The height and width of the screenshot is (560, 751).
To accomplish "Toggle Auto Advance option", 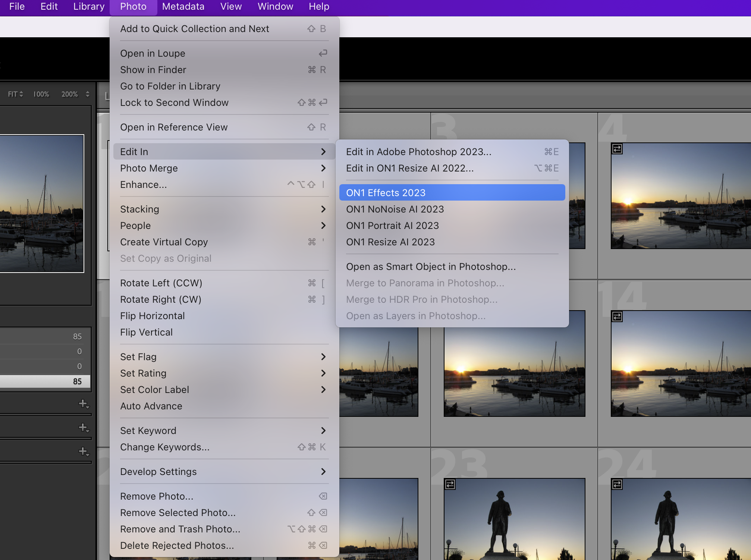I will (224, 406).
